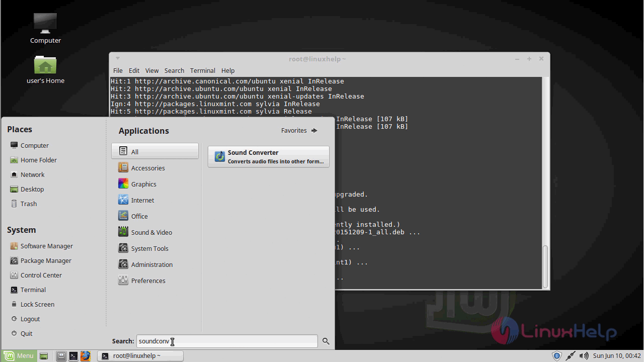Click the update manager shield tray icon
This screenshot has width=644, height=362.
click(x=557, y=356)
